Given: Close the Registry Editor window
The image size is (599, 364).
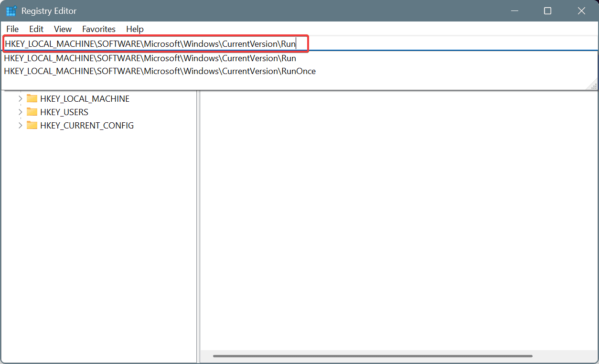Looking at the screenshot, I should (581, 11).
